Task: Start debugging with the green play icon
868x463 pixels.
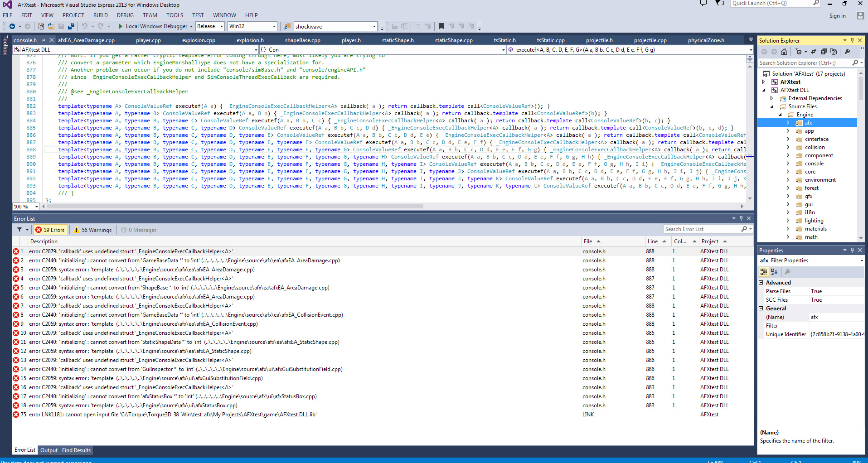Action: point(121,26)
